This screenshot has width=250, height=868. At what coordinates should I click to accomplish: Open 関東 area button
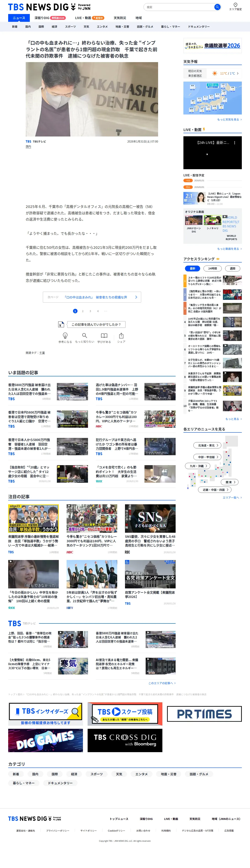pyautogui.click(x=230, y=482)
